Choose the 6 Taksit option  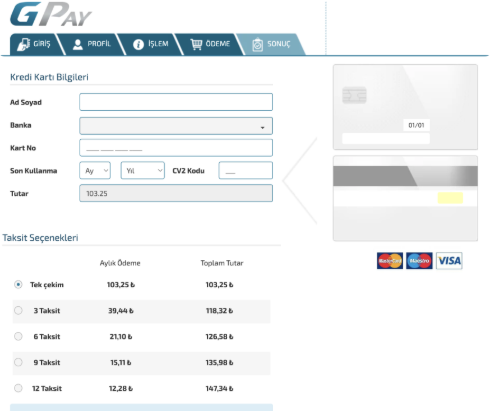(18, 336)
